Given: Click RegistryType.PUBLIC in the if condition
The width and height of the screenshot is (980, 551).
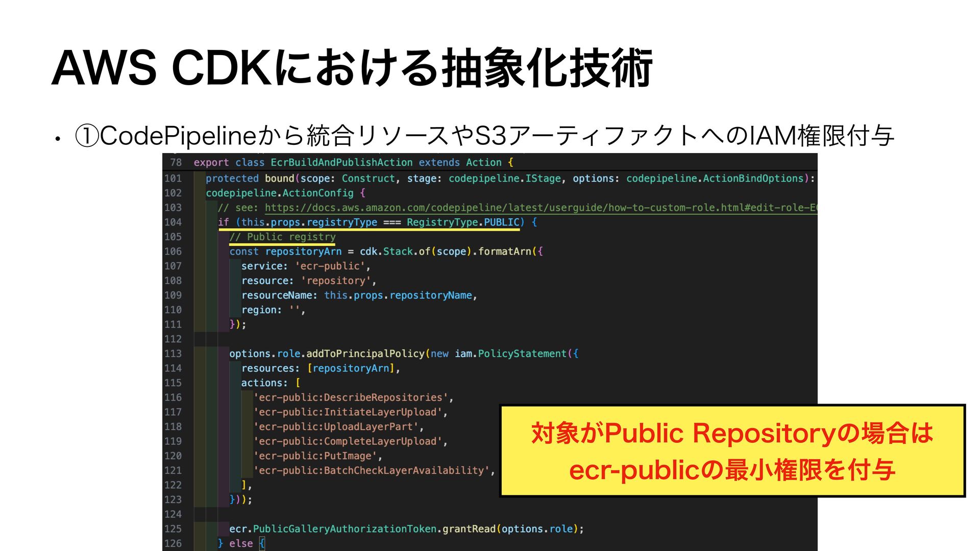Looking at the screenshot, I should tap(462, 222).
